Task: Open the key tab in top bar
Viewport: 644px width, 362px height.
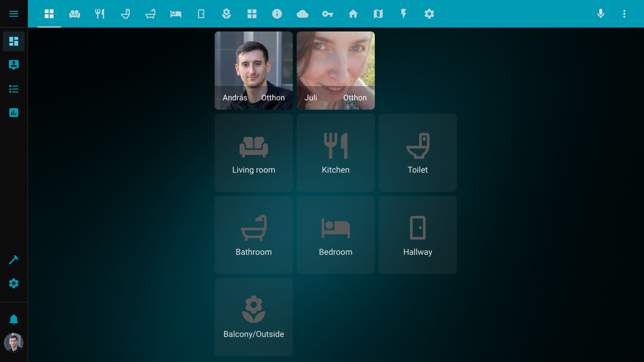Action: [328, 14]
